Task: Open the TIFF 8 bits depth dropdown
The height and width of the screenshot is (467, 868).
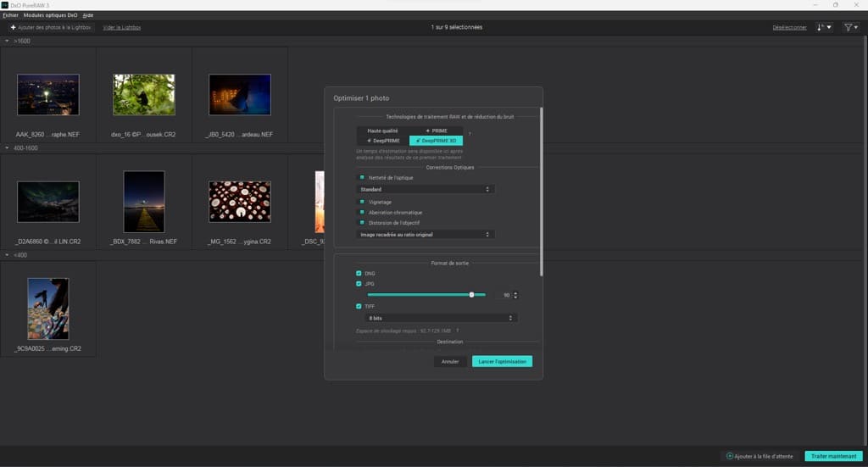Action: 441,318
